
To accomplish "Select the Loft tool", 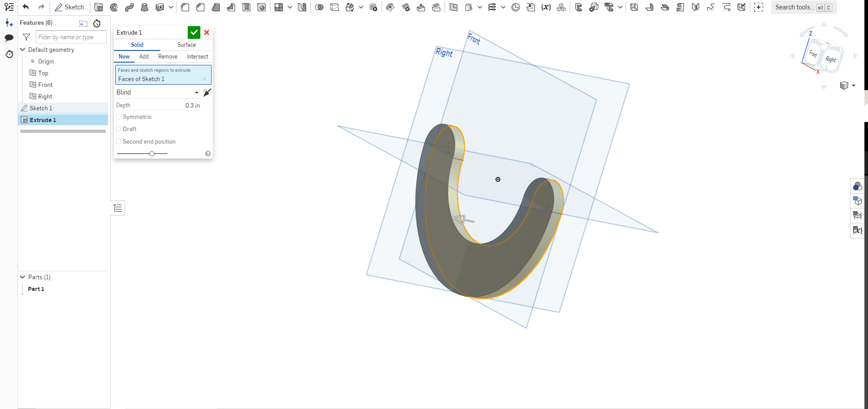I will click(x=145, y=7).
